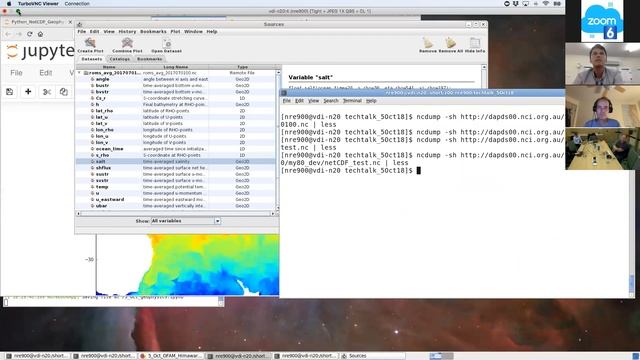Switch to the Datasets tab

click(91, 59)
